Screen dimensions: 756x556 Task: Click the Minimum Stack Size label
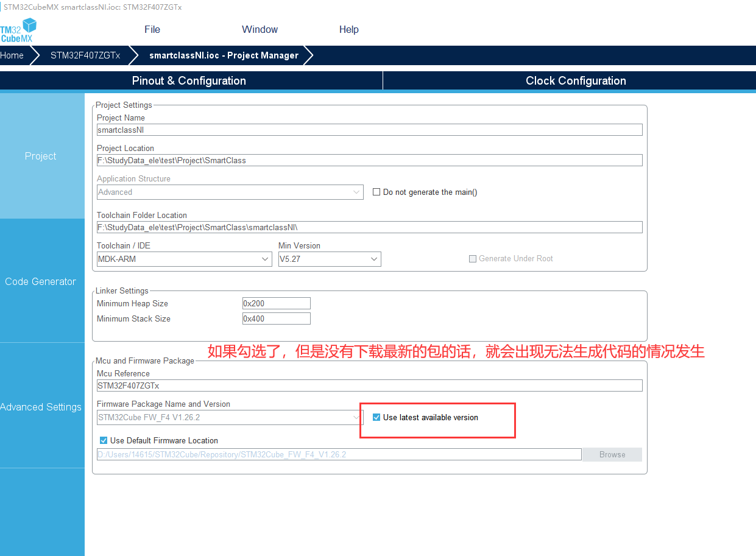[x=133, y=318]
